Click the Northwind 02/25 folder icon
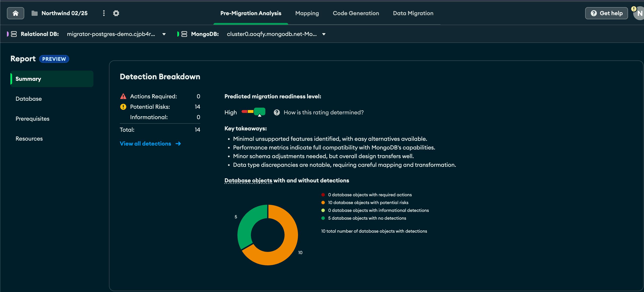644x292 pixels. 35,13
